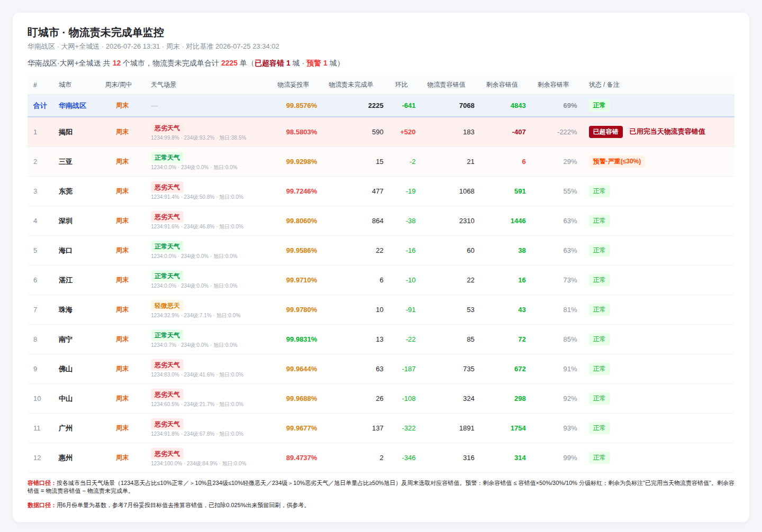The image size is (762, 532).
Task: Click the 物流责容错值 column header
Action: [446, 85]
